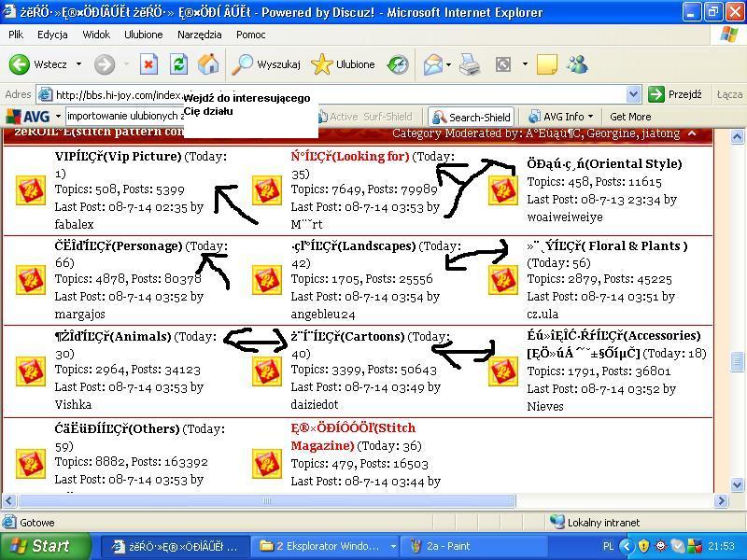747x560 pixels.
Task: Go to the Home page icon
Action: (x=208, y=64)
